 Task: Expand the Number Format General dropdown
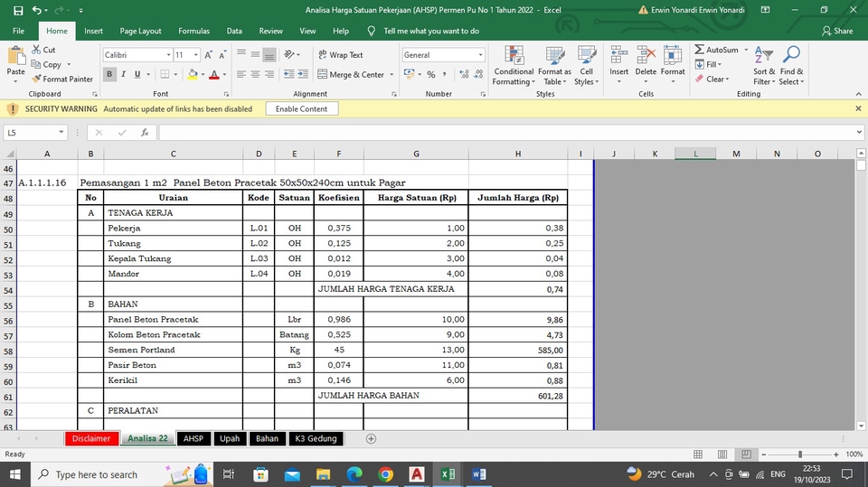click(x=480, y=55)
